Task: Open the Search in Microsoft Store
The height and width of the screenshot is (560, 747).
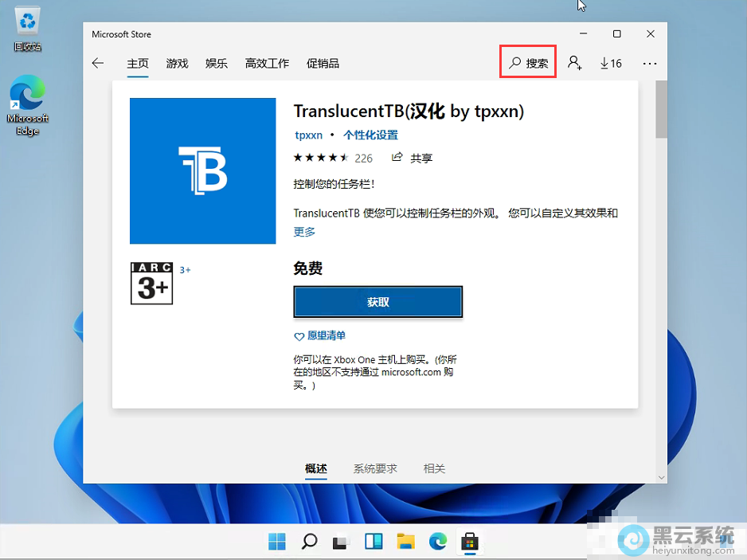Action: 527,61
